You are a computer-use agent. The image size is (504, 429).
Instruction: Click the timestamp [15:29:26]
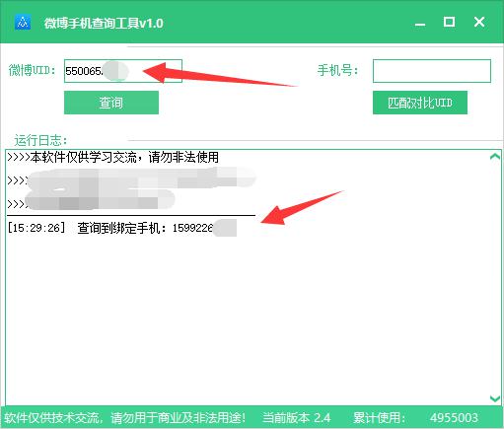(36, 228)
